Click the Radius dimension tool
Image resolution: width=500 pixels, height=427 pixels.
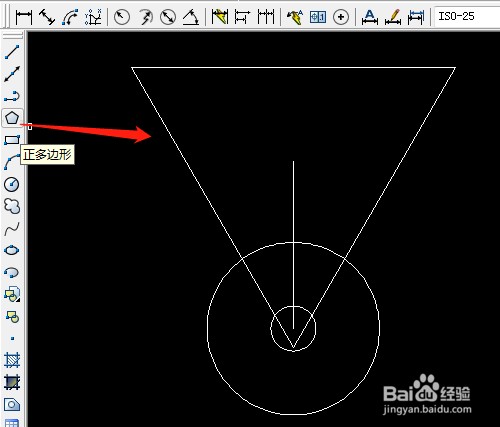pyautogui.click(x=122, y=17)
